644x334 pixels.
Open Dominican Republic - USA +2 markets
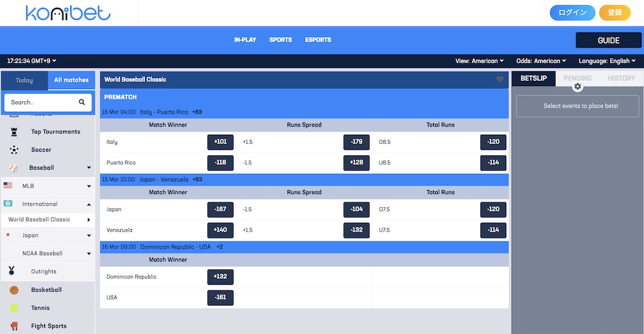(x=304, y=247)
